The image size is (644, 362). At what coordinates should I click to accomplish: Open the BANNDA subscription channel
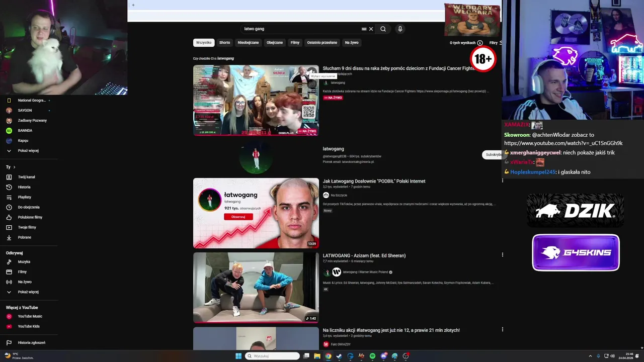[x=25, y=131]
